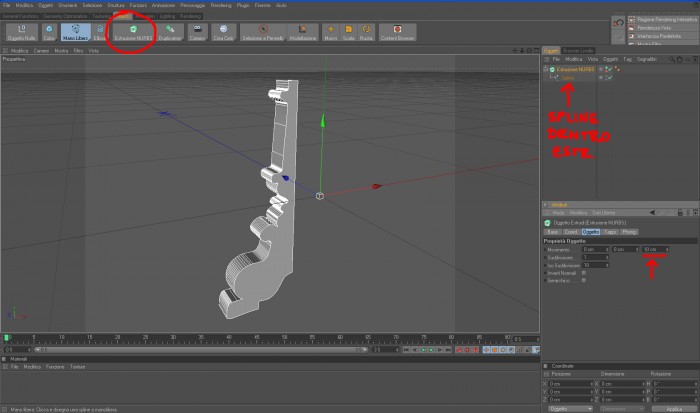Screen dimensions: 700x413
Task: Select the Spline item in object tree
Action: pyautogui.click(x=567, y=78)
